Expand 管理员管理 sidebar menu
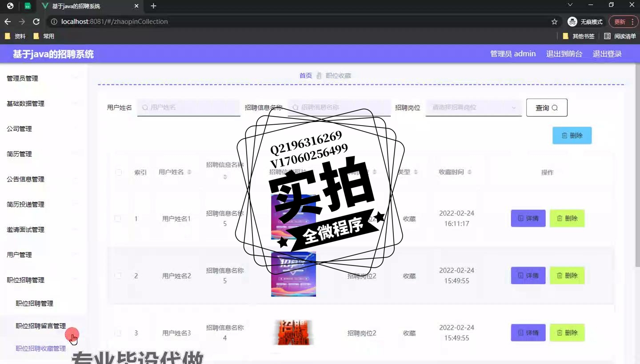This screenshot has width=640, height=364. pos(43,78)
